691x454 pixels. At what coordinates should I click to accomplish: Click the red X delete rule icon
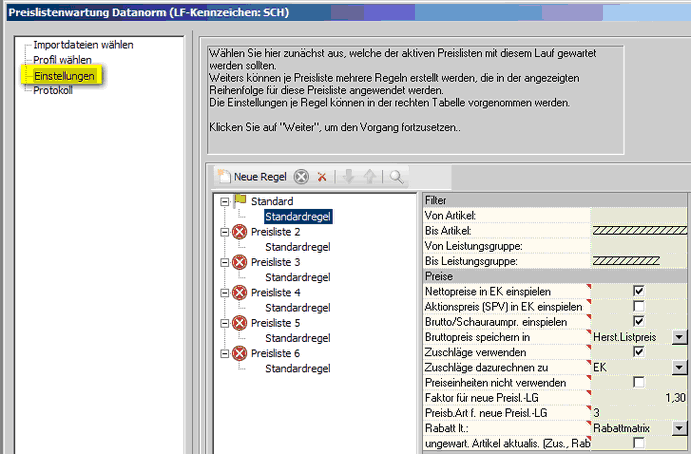tap(322, 176)
